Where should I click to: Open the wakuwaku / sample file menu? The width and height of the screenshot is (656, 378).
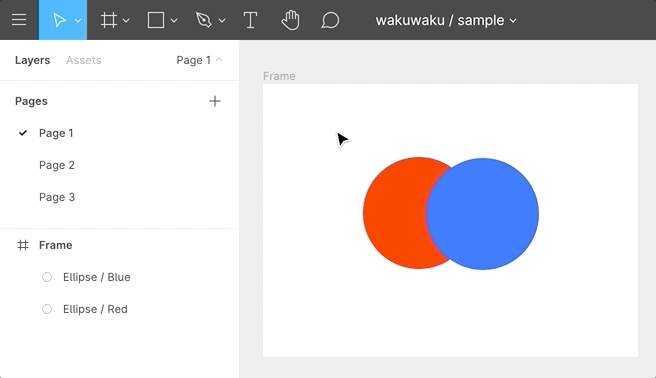pos(446,20)
